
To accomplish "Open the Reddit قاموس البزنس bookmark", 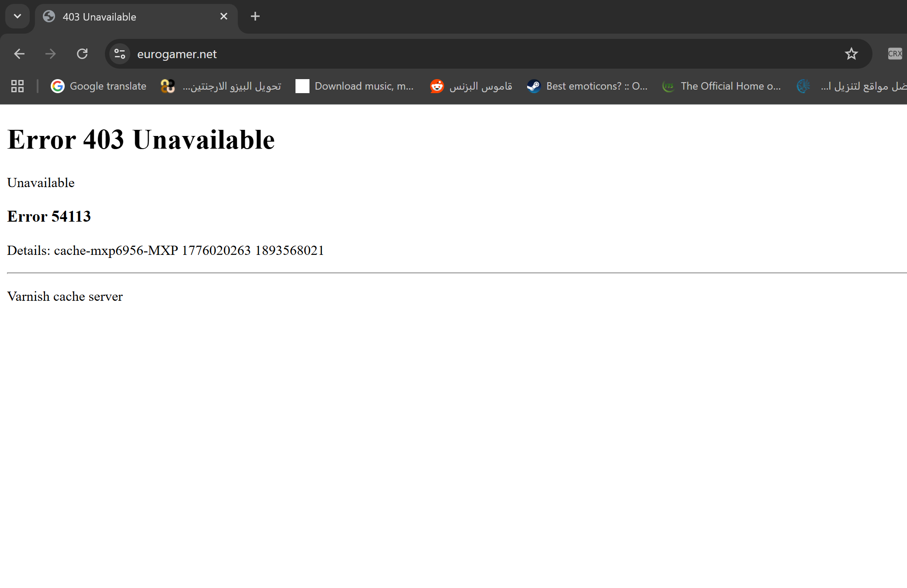I will [x=471, y=86].
